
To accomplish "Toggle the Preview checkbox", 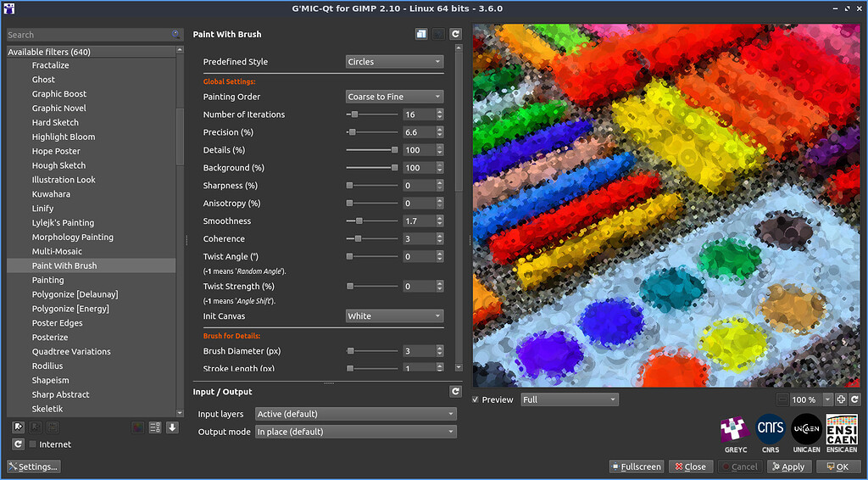I will click(476, 399).
